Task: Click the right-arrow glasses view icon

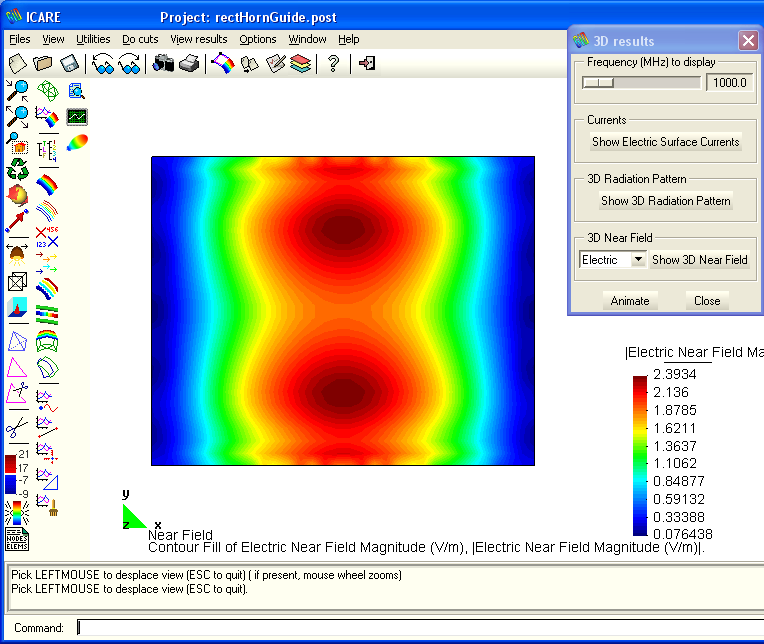Action: [x=129, y=64]
